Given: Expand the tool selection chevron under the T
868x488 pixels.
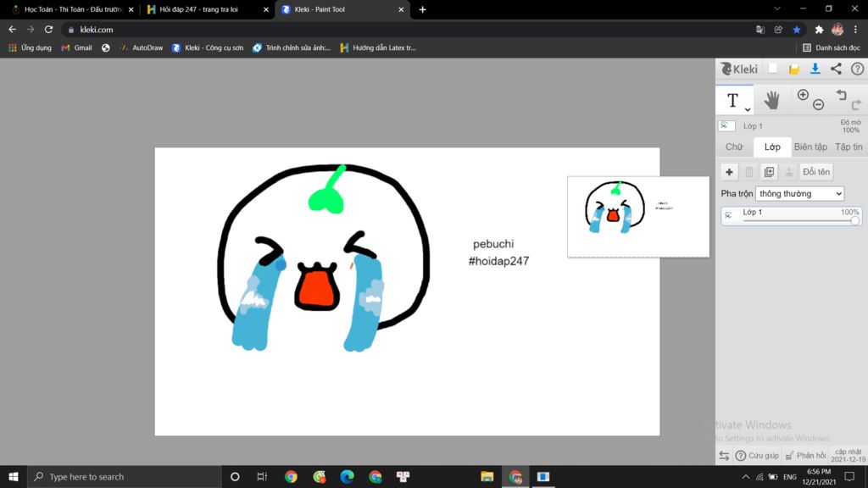Looking at the screenshot, I should click(x=748, y=109).
